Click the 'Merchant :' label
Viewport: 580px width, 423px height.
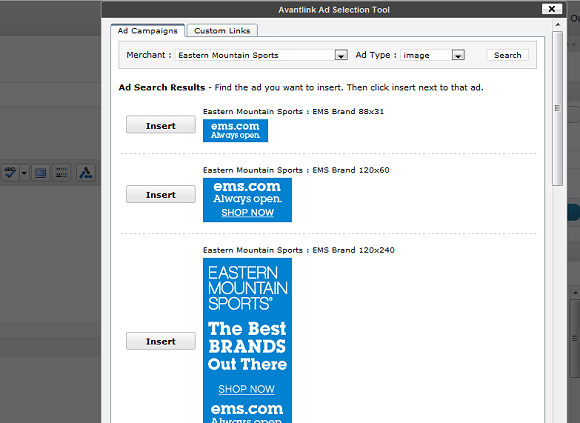click(149, 55)
